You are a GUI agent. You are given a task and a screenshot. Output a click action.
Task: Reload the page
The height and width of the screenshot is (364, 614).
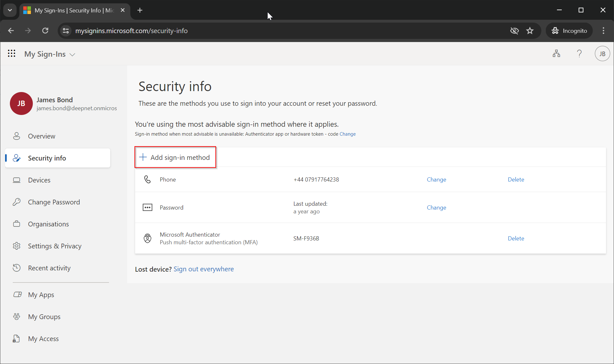coord(45,31)
